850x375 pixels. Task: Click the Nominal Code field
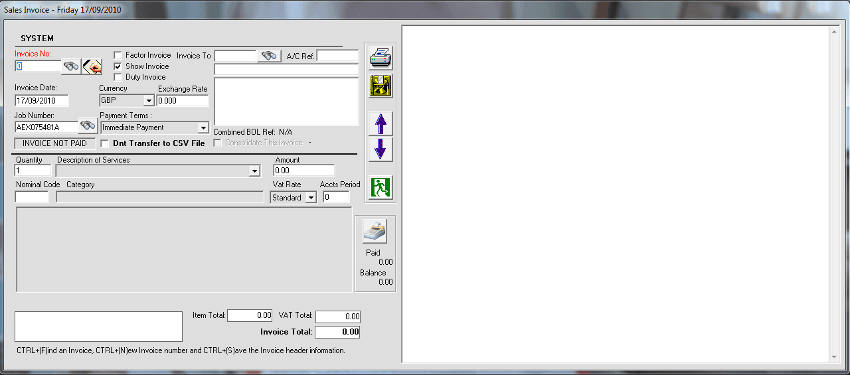click(32, 197)
